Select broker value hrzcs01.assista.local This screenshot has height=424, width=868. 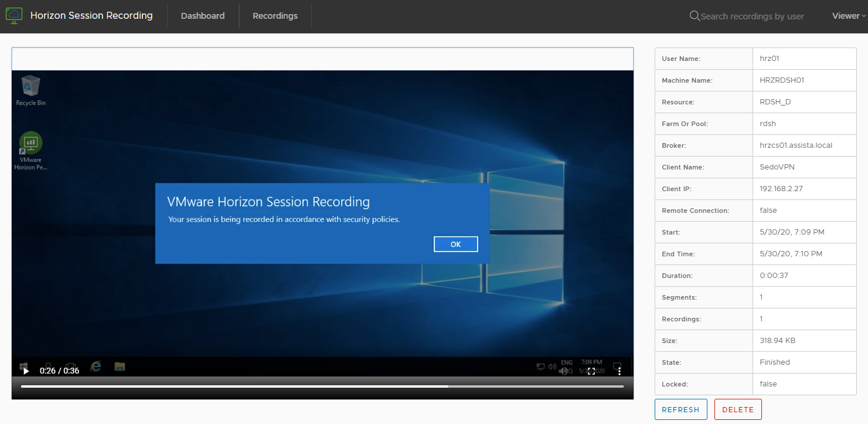pyautogui.click(x=796, y=145)
